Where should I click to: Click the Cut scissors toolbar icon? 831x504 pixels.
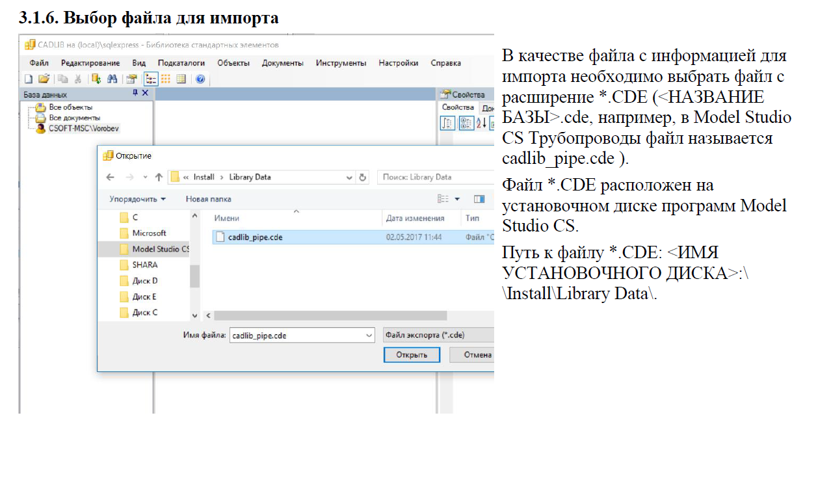77,79
